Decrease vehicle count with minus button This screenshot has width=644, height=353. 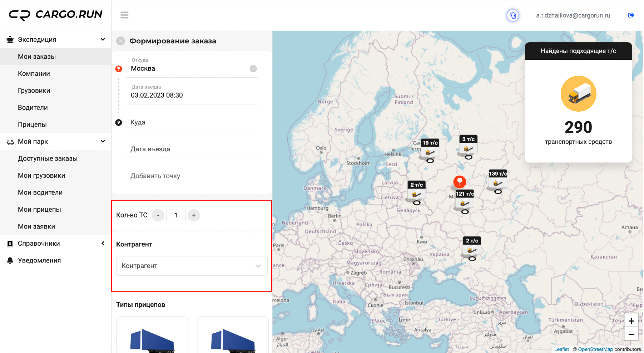[158, 215]
